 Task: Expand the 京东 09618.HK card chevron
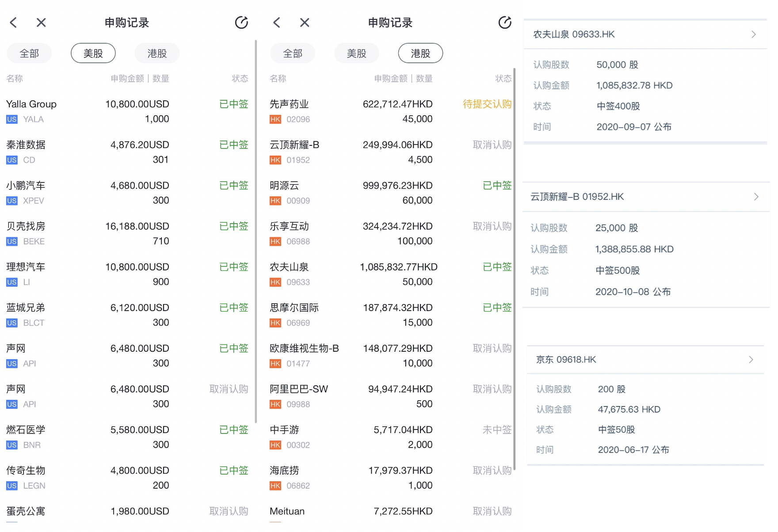click(751, 360)
